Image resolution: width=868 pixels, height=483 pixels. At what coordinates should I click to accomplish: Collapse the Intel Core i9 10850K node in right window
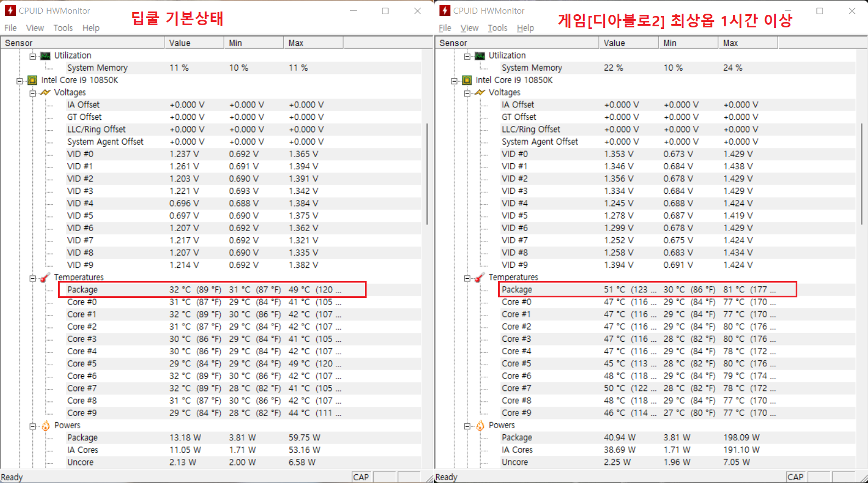(454, 81)
